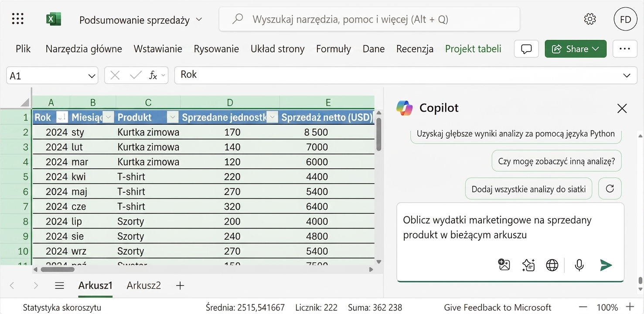Click the sparkle prompt suggestions icon

click(528, 265)
